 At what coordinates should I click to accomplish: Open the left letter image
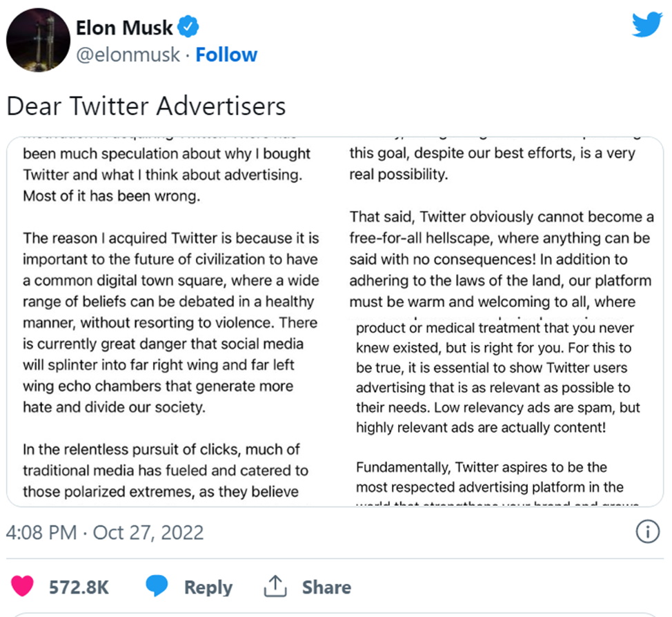coord(171,317)
